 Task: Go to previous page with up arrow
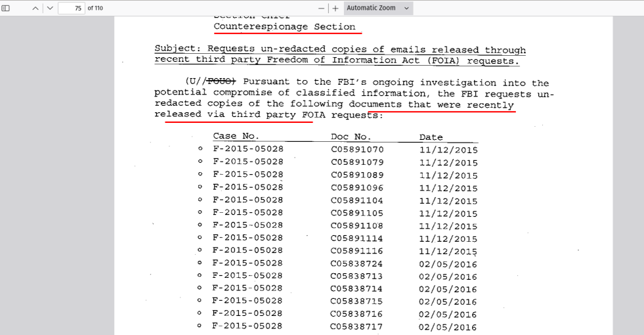(x=35, y=8)
